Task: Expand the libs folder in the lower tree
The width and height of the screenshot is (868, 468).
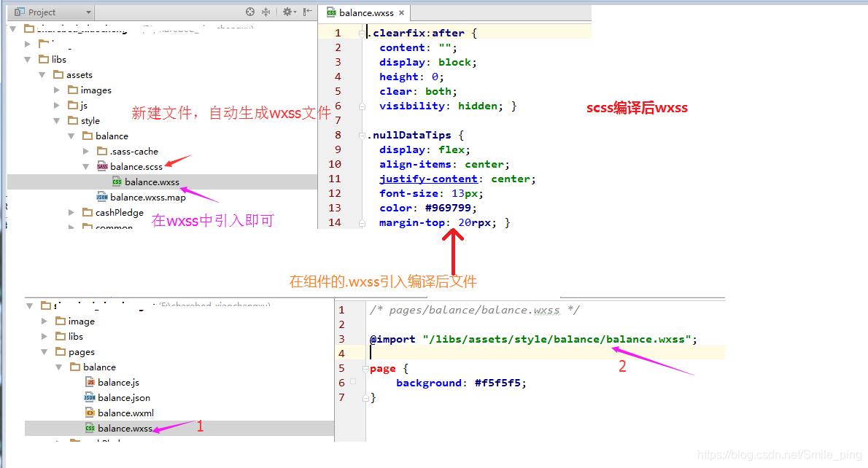Action: pos(44,336)
